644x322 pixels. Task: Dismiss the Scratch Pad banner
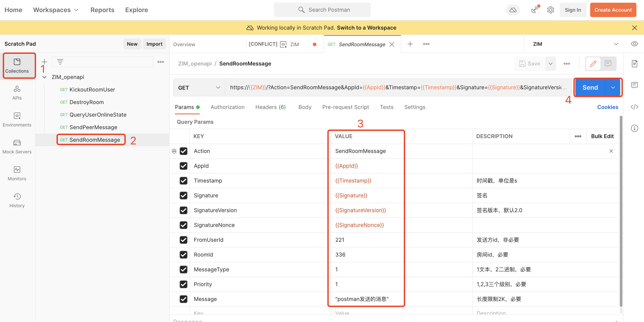coord(634,28)
